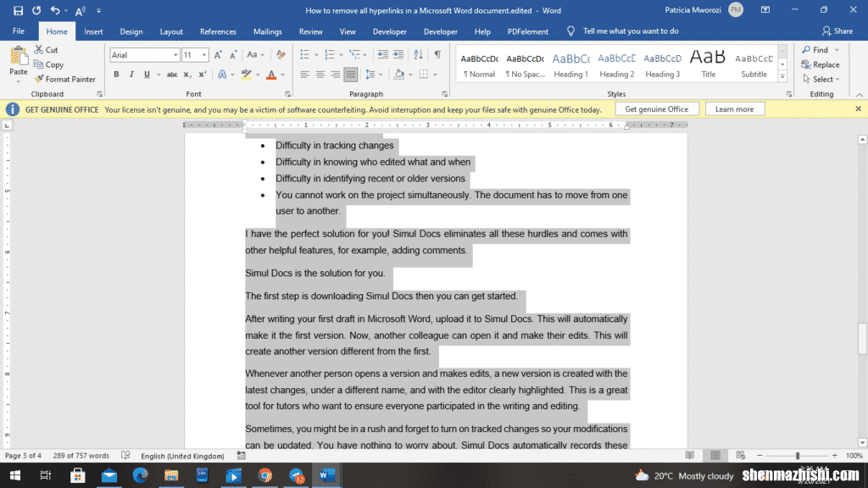Save the document with the Save icon
The height and width of the screenshot is (488, 868).
point(18,10)
